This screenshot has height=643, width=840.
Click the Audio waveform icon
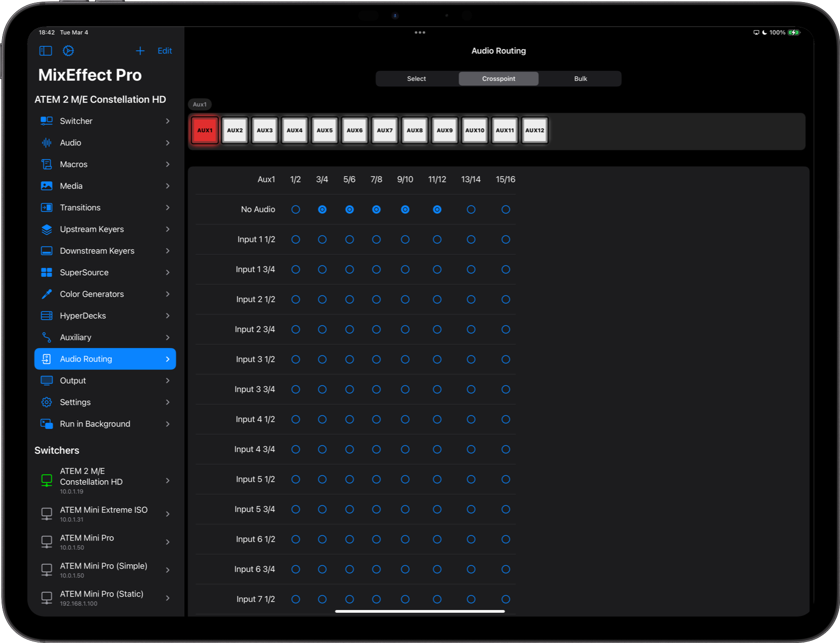click(x=47, y=142)
